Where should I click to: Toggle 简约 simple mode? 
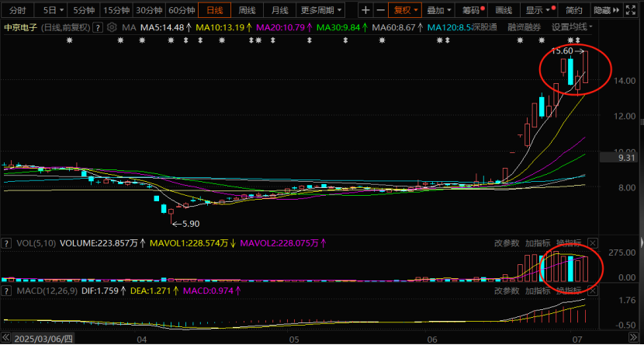573,10
